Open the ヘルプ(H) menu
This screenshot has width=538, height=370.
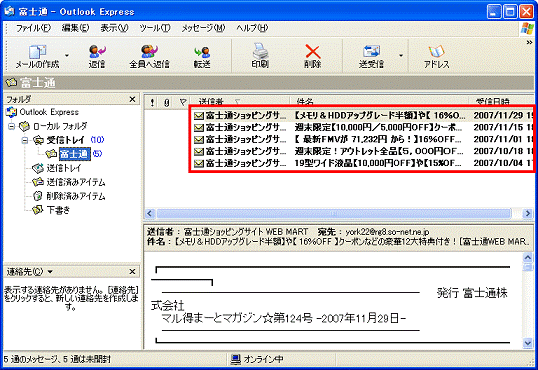(x=252, y=28)
